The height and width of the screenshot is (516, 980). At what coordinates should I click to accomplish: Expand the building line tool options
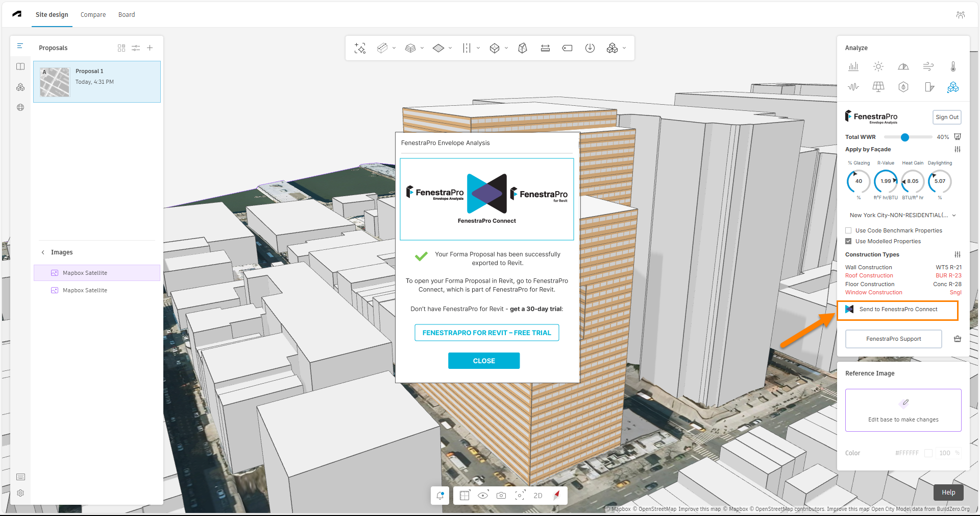point(394,48)
